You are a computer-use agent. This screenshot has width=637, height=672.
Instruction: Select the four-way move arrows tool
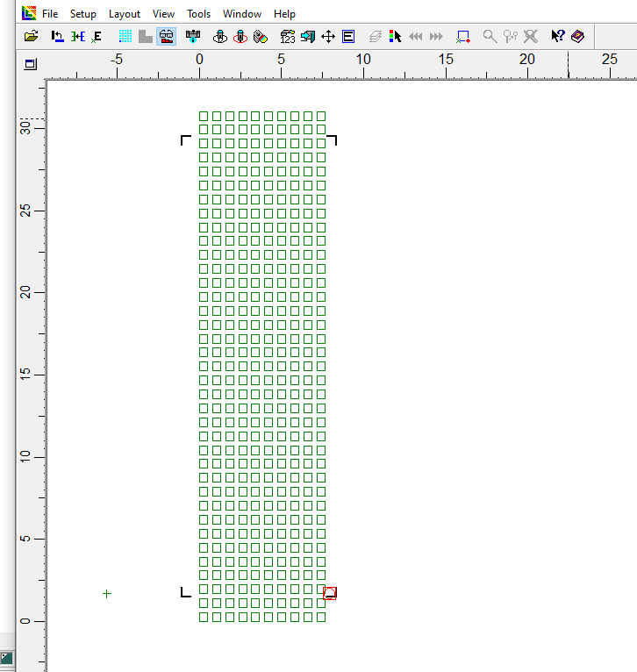[x=328, y=37]
